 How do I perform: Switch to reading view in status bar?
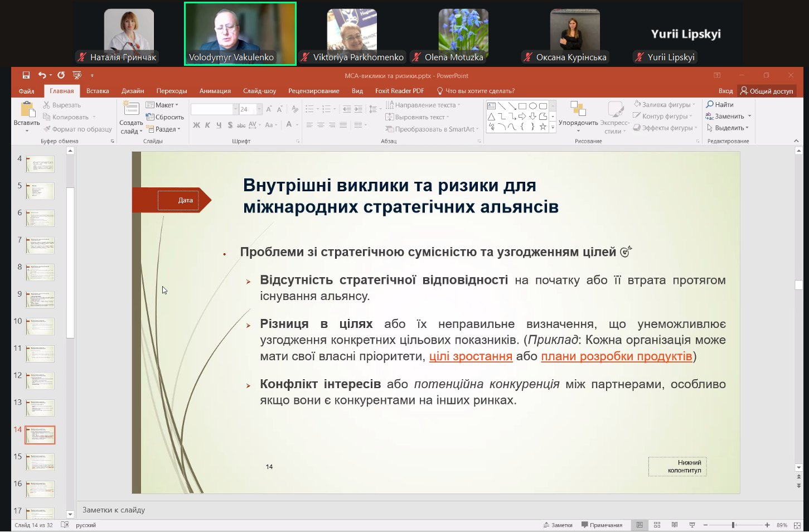pyautogui.click(x=675, y=525)
